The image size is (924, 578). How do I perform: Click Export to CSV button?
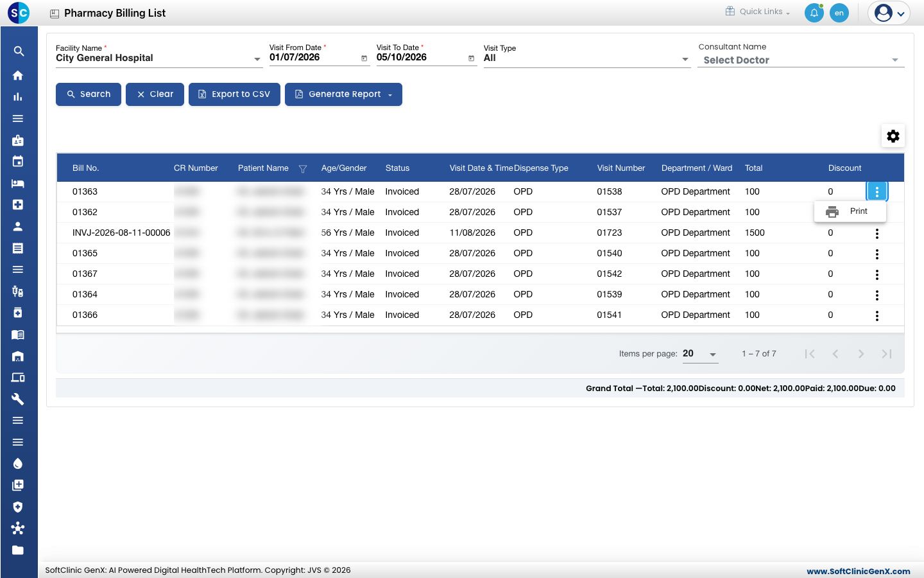(234, 94)
